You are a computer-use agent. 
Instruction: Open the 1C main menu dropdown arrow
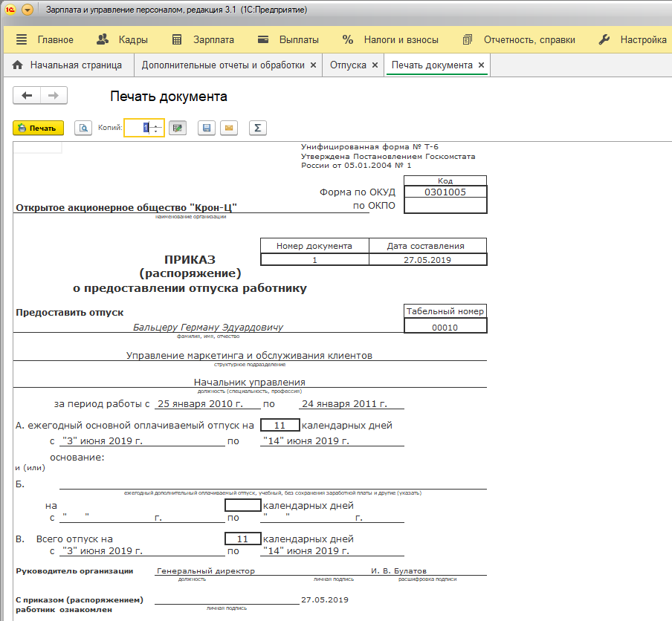tap(28, 10)
